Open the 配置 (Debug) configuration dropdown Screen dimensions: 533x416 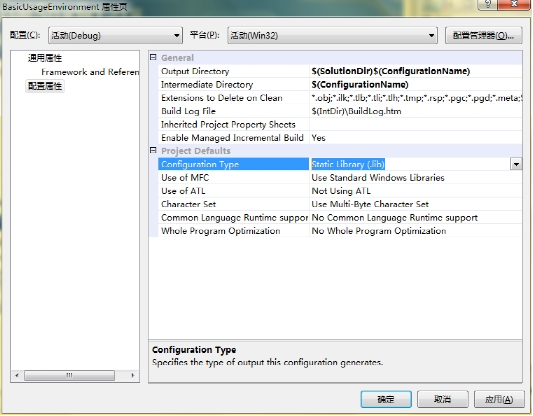(x=115, y=35)
